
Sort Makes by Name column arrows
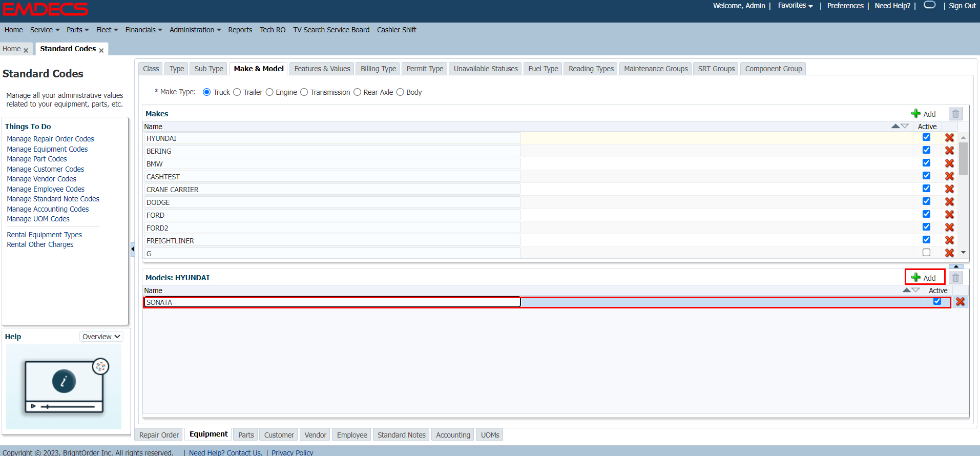tap(900, 126)
